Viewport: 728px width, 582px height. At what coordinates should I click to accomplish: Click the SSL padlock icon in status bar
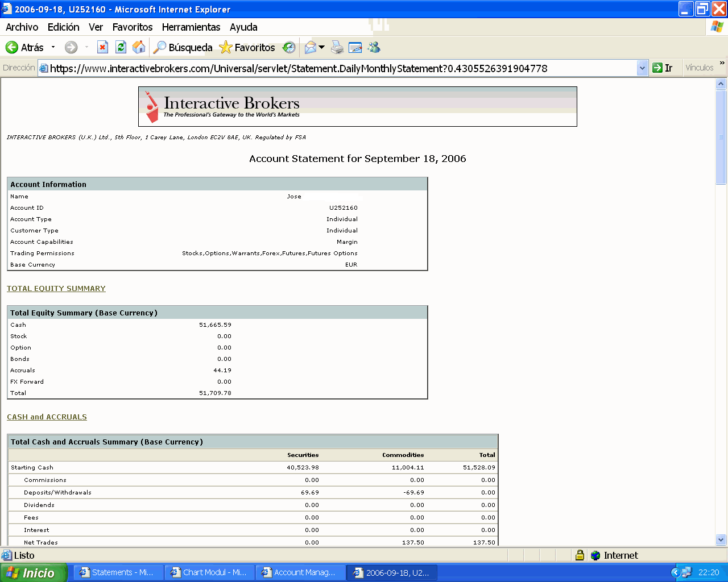[x=580, y=555]
